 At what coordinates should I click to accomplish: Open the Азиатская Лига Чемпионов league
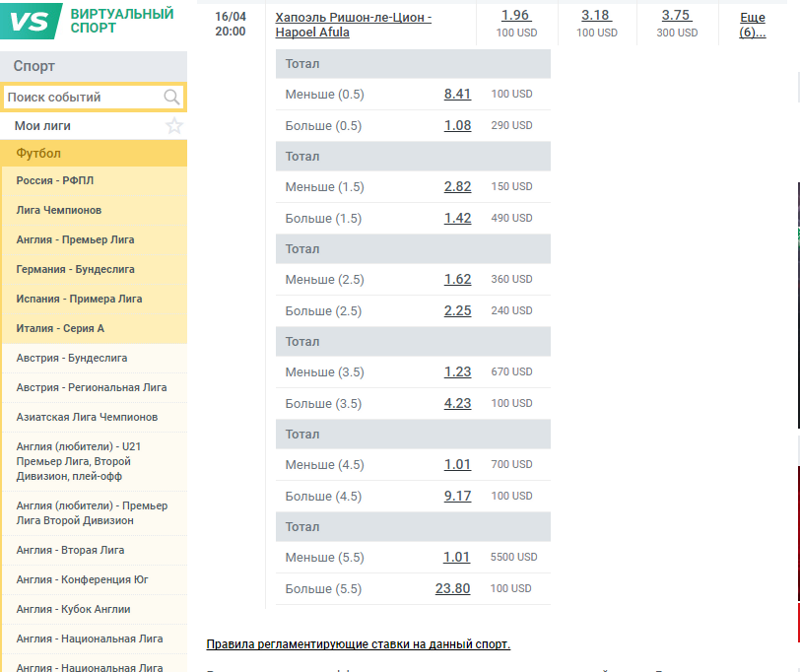[87, 417]
